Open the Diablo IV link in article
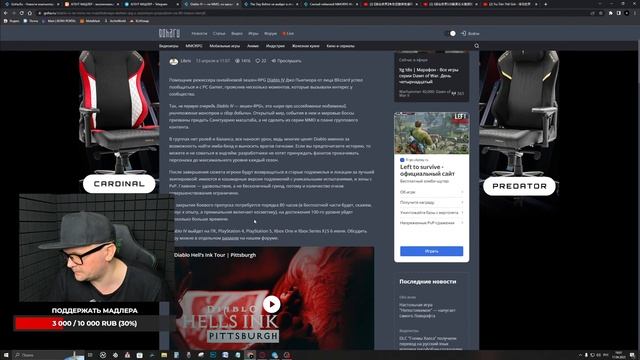This screenshot has width=640, height=360. click(276, 80)
